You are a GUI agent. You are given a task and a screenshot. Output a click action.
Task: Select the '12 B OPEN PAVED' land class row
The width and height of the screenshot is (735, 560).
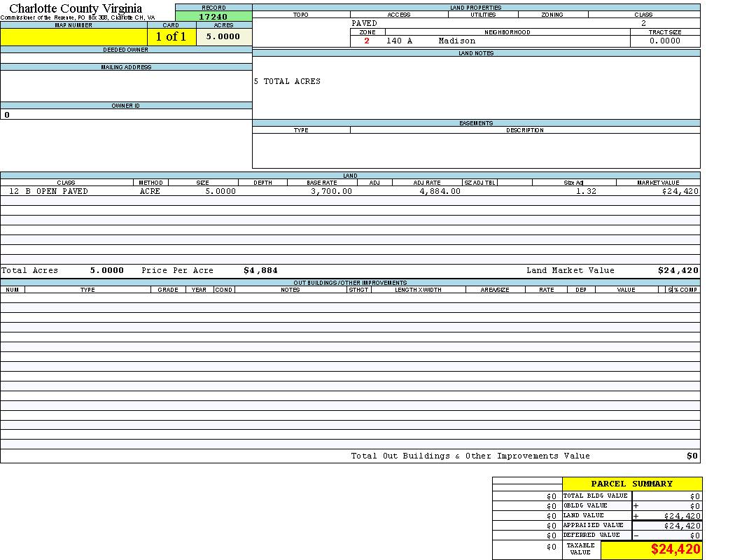[48, 191]
